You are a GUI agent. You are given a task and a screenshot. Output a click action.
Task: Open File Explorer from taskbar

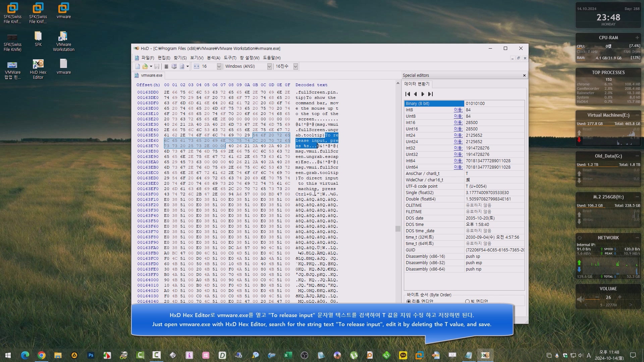[x=58, y=355]
